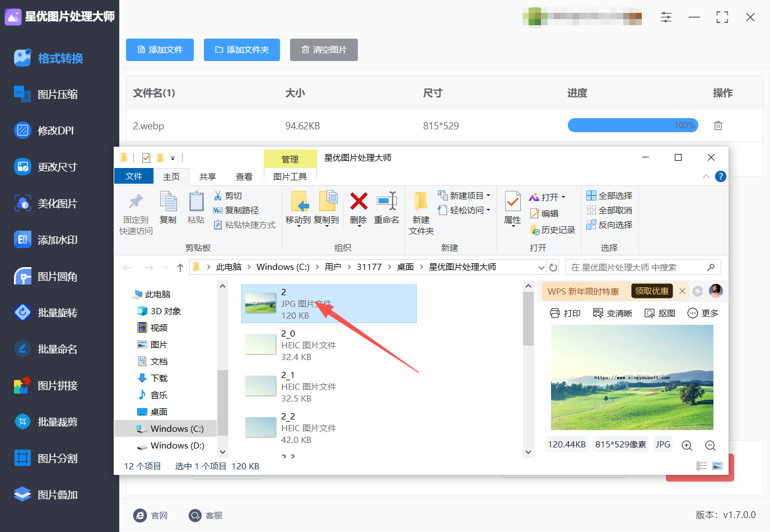
Task: Launch the 图片拼接 image stitching tool
Action: 46,385
